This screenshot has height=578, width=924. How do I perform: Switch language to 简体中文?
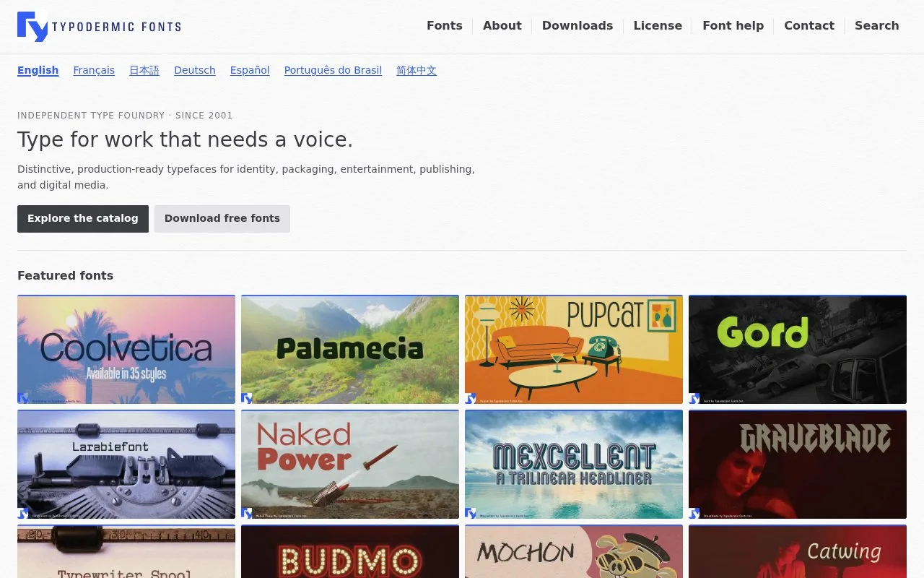417,70
